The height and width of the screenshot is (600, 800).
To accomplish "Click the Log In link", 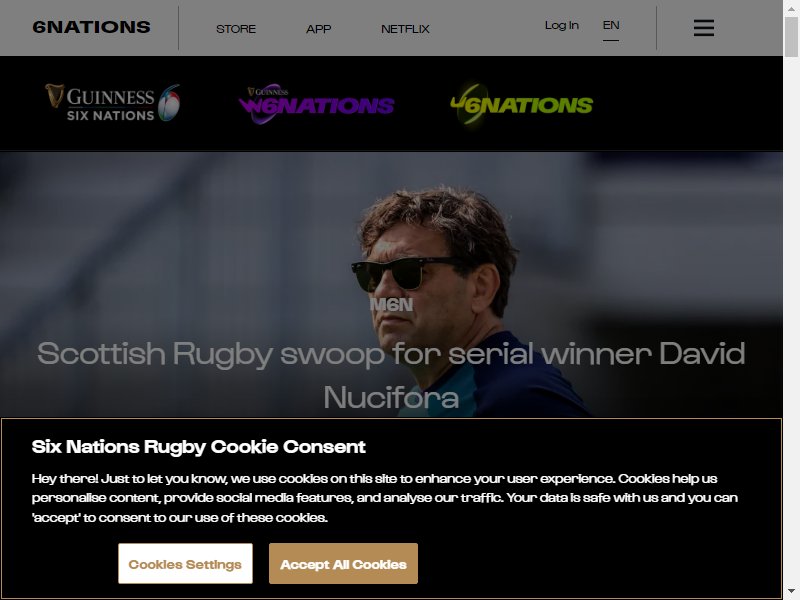I will pyautogui.click(x=562, y=26).
